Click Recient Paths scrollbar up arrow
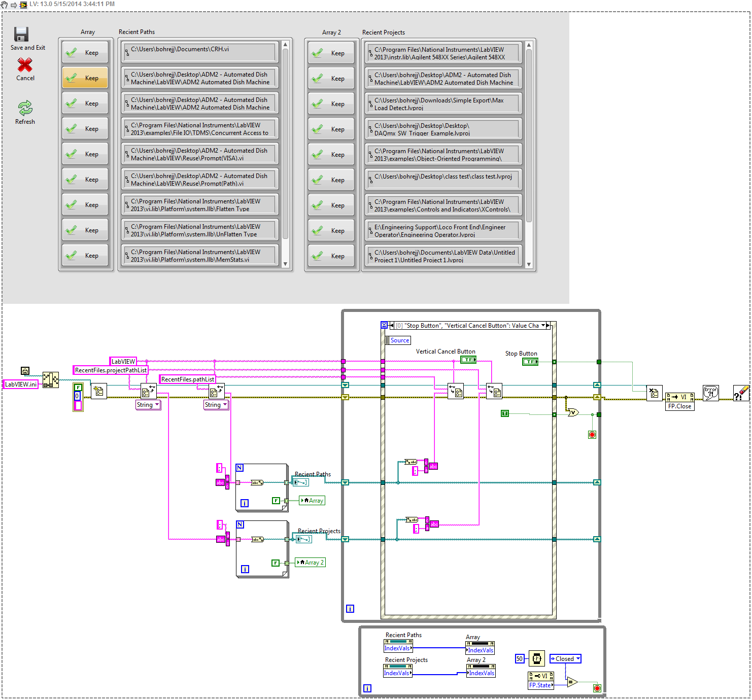The height and width of the screenshot is (700, 752). (x=285, y=45)
